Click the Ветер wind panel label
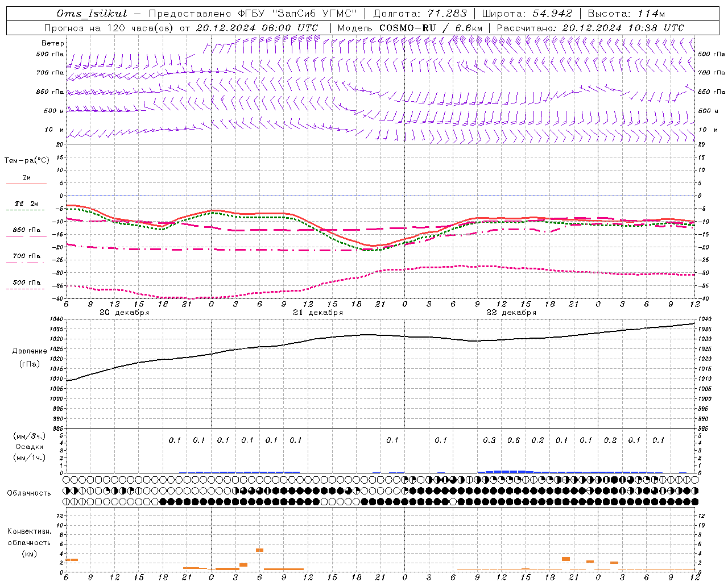This screenshot has height=582, width=728. pyautogui.click(x=53, y=43)
